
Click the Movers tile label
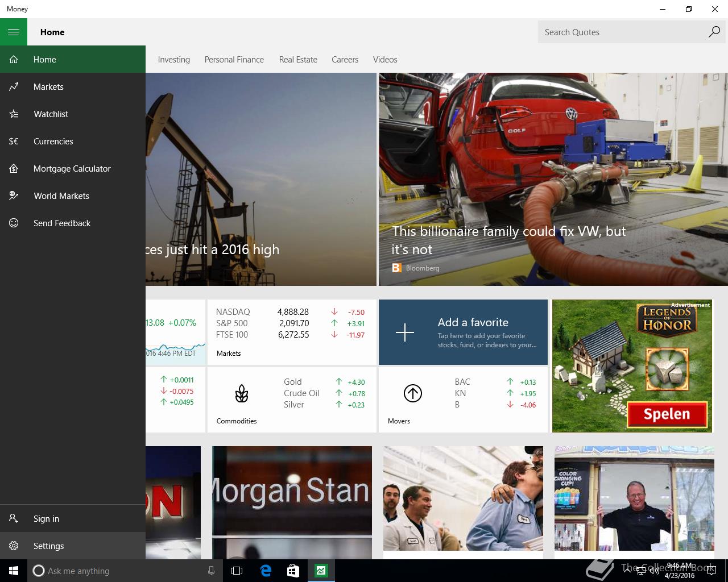coord(399,421)
